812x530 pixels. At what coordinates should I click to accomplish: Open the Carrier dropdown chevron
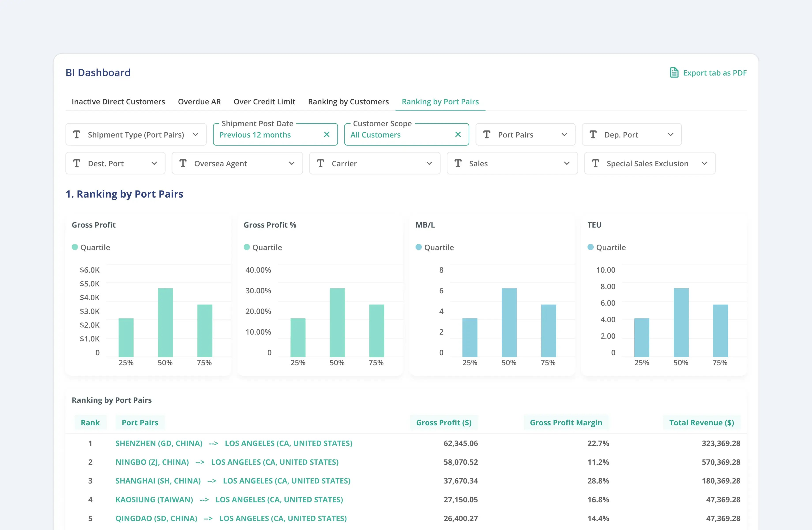[429, 163]
